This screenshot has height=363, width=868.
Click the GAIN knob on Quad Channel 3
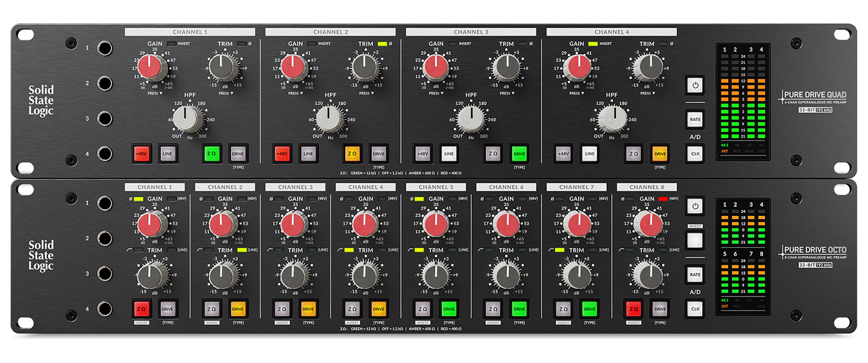point(435,68)
